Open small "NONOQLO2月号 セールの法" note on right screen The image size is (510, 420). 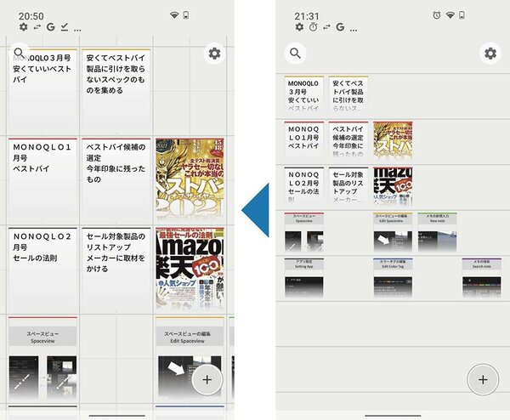[303, 186]
